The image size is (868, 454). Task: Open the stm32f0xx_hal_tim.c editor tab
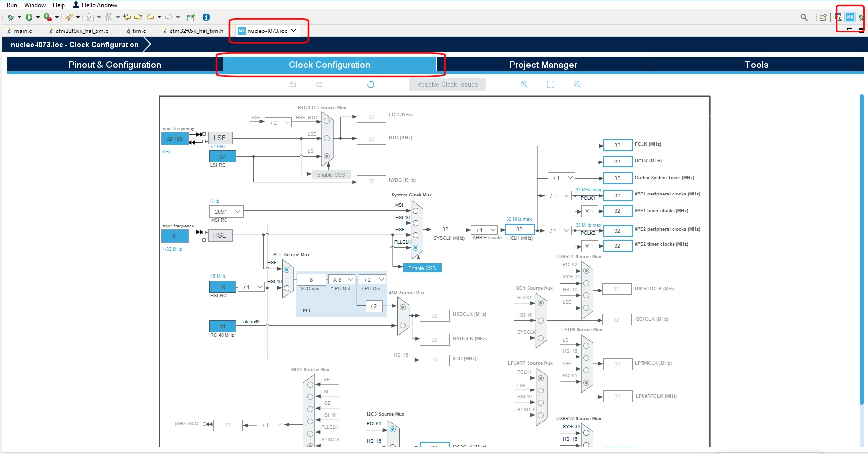pos(78,31)
